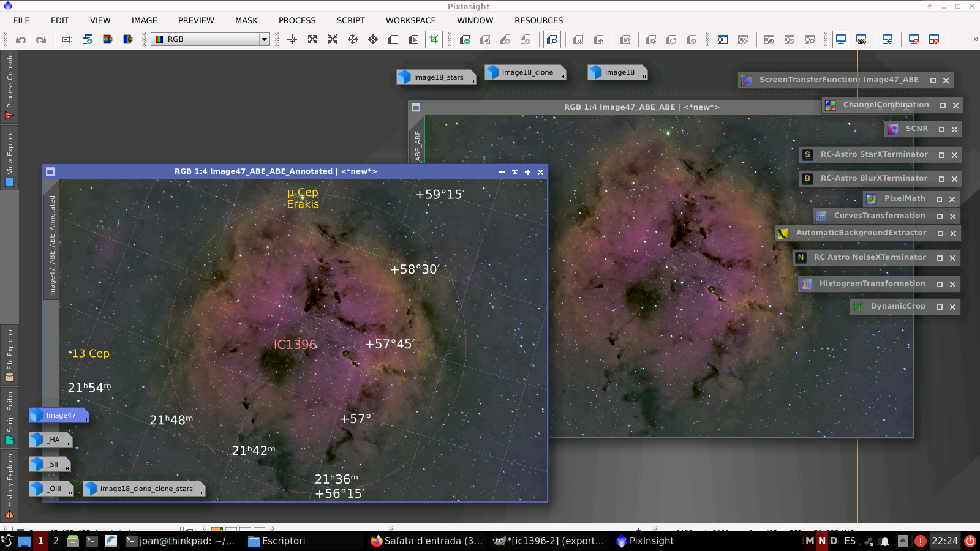The height and width of the screenshot is (551, 980).
Task: Switch the ES keyboard layout in the tray
Action: point(851,541)
